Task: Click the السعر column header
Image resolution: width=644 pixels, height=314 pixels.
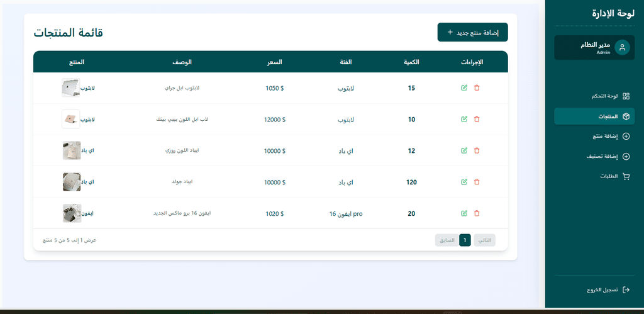Action: [x=275, y=62]
